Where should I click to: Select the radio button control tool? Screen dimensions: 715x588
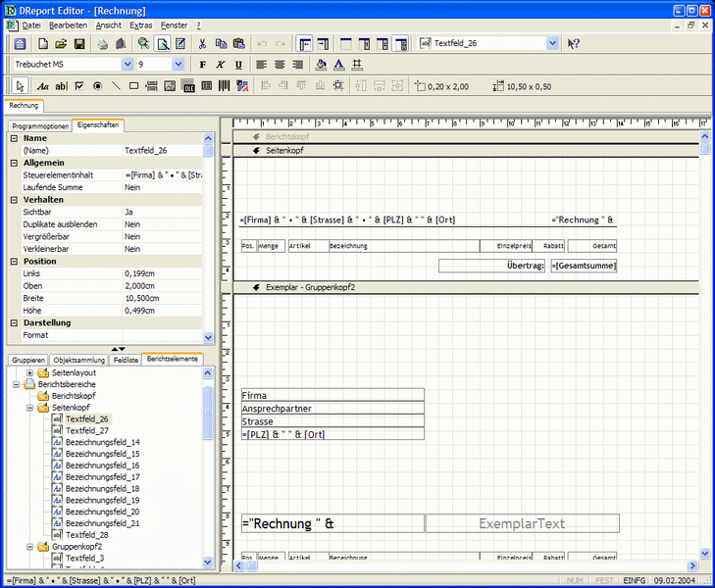click(x=97, y=86)
